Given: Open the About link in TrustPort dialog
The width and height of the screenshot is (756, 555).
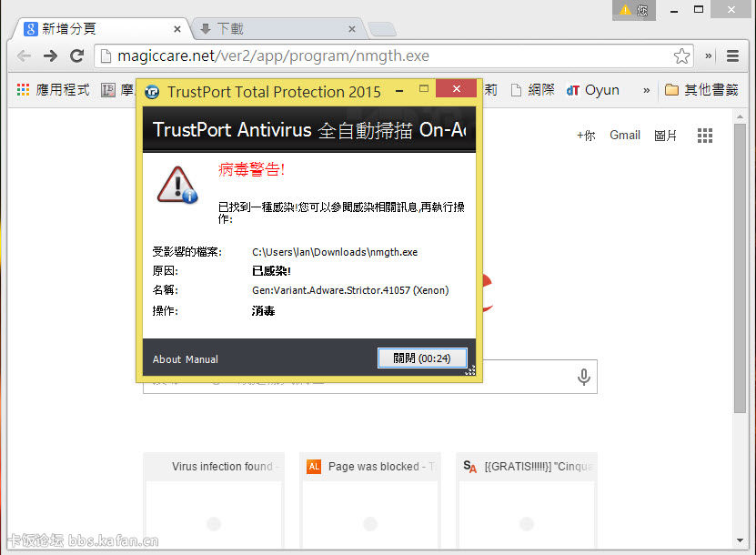Looking at the screenshot, I should (166, 359).
